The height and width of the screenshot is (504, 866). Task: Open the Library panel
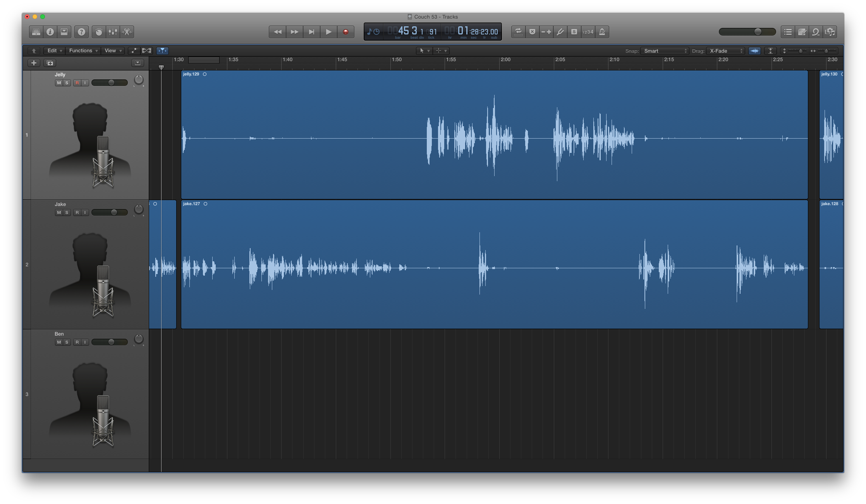[36, 32]
